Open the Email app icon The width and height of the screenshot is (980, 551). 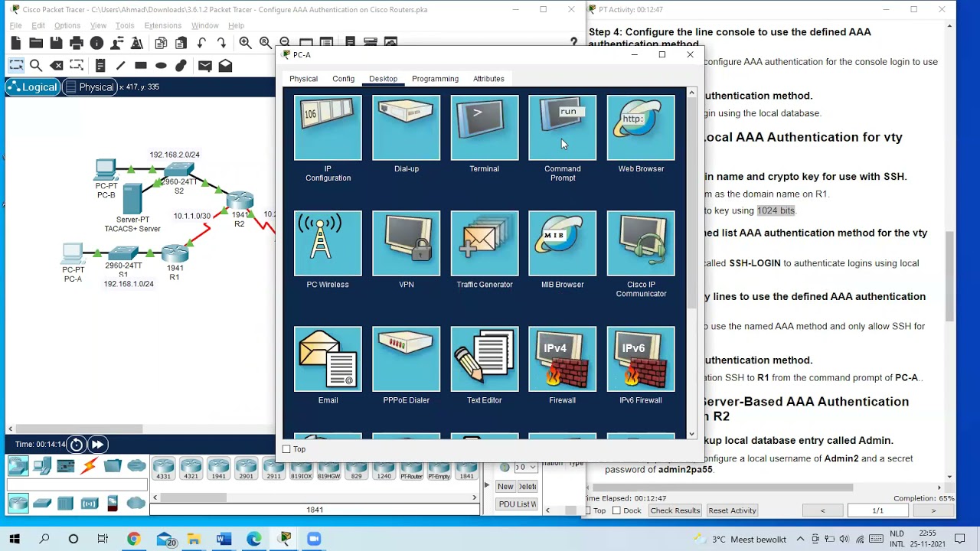[x=328, y=359]
